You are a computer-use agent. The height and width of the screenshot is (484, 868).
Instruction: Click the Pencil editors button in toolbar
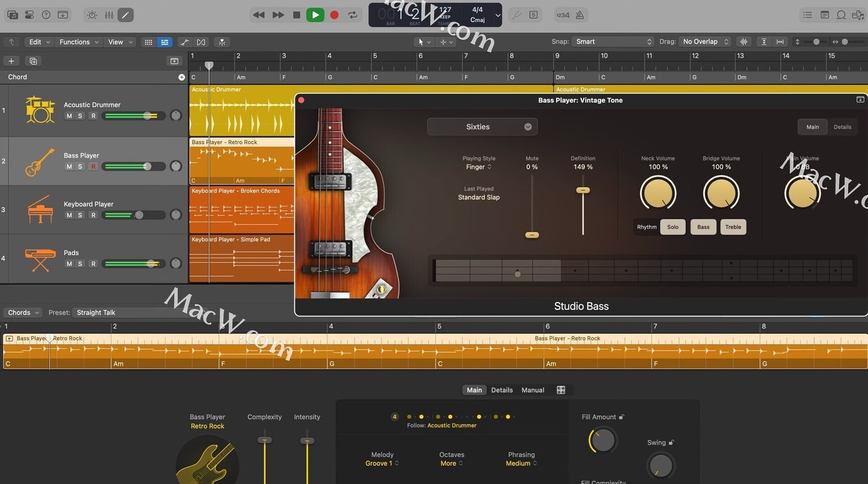125,15
